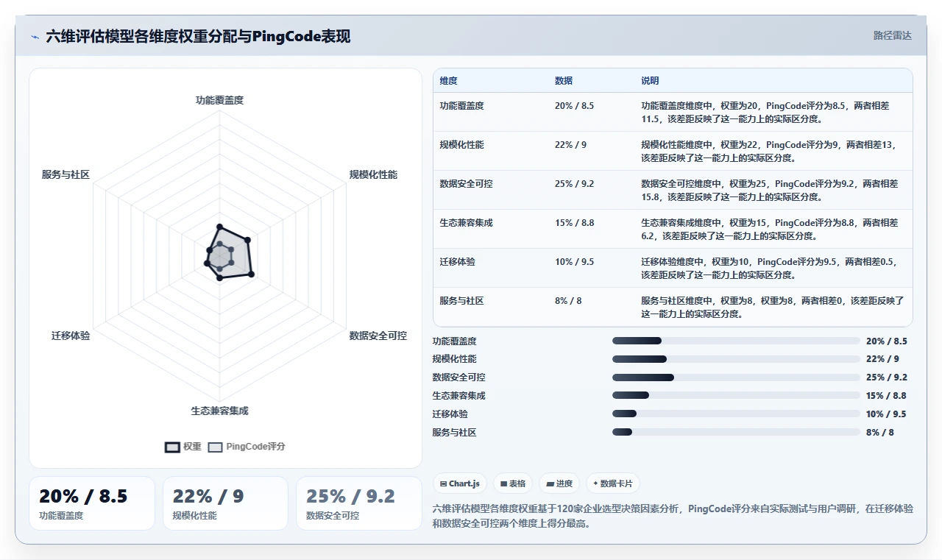Viewport: 942px width, 560px height.
Task: Click the 服务与社区 progress bar
Action: [x=736, y=432]
